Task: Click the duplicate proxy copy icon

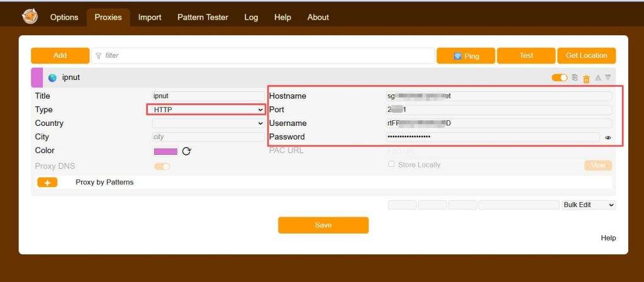Action: click(x=575, y=78)
